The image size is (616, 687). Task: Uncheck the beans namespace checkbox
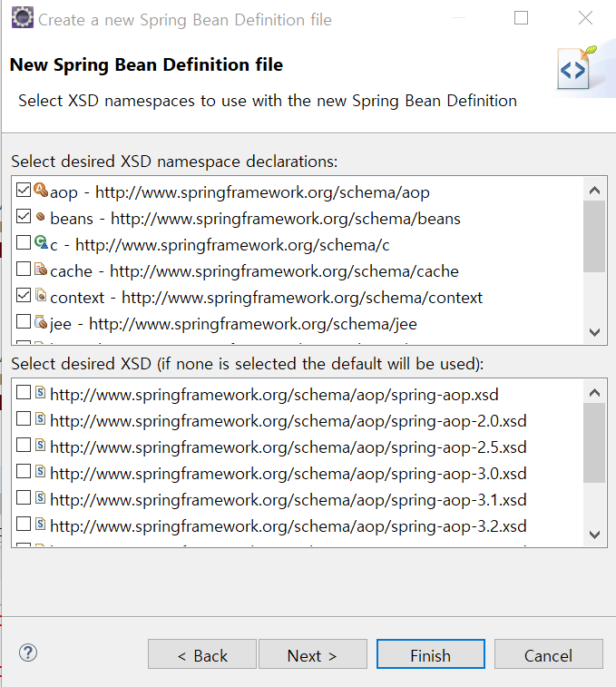click(24, 216)
